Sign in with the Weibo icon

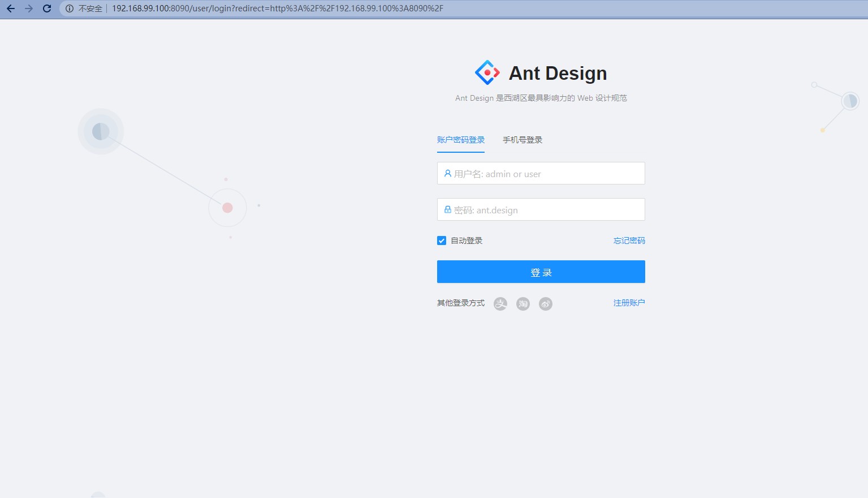[x=546, y=304]
